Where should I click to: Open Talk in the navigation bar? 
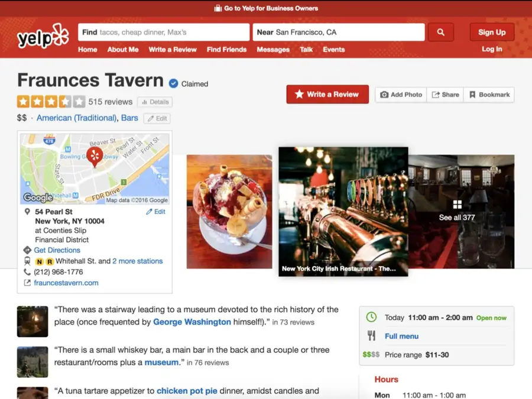(x=306, y=50)
